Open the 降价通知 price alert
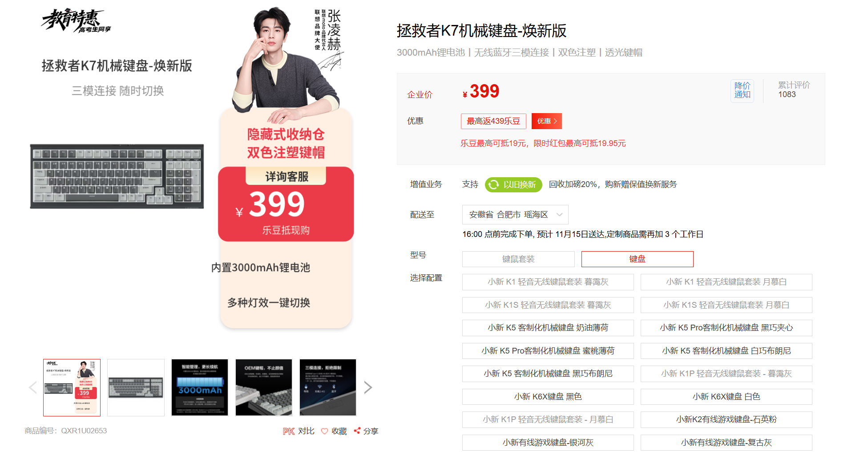 pyautogui.click(x=742, y=90)
